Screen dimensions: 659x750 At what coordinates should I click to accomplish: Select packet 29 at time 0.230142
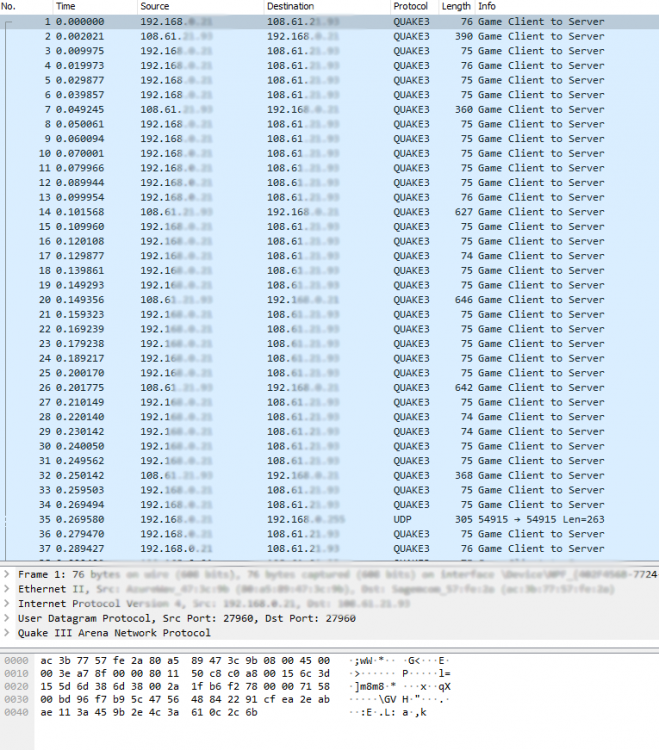[330, 431]
